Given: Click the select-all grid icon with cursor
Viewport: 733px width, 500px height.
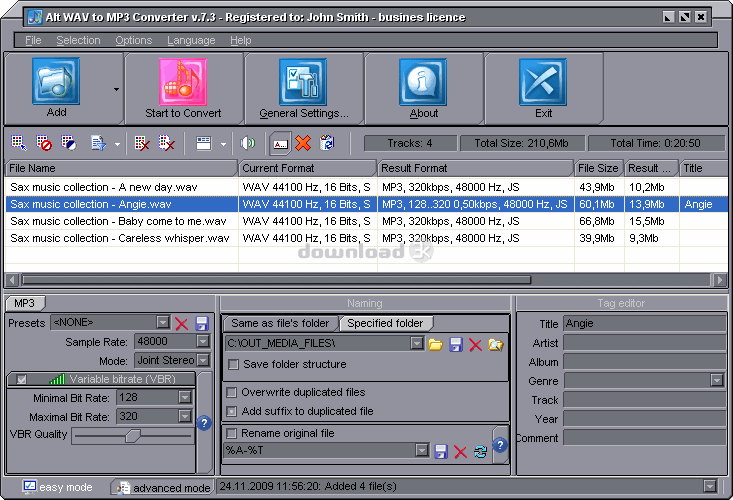Looking at the screenshot, I should pyautogui.click(x=19, y=143).
